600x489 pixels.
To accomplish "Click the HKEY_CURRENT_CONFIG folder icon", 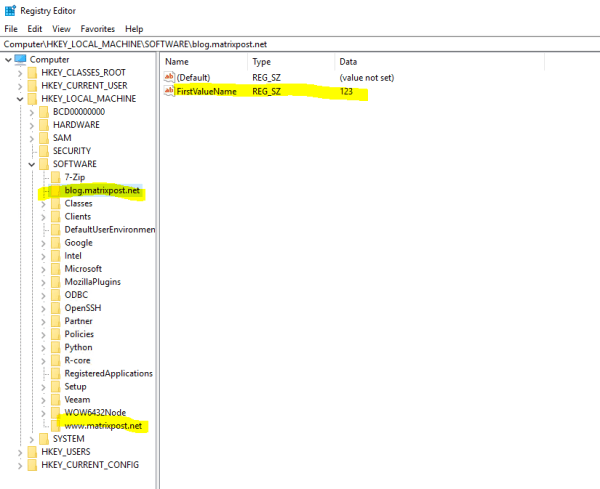I will coord(33,465).
